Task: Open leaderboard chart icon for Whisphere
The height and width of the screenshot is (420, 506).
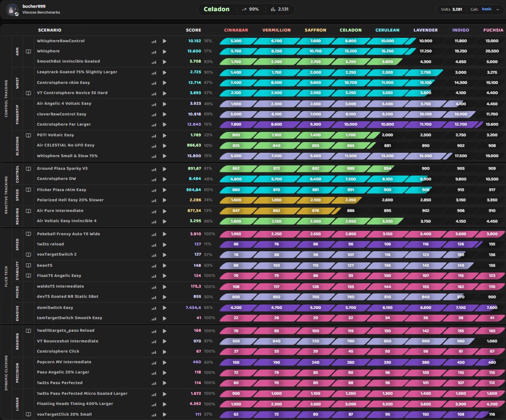Action: point(154,52)
